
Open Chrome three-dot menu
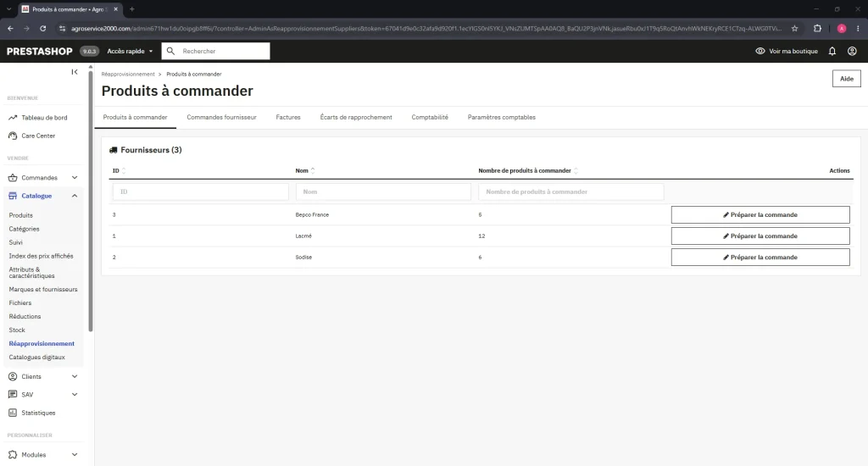858,28
